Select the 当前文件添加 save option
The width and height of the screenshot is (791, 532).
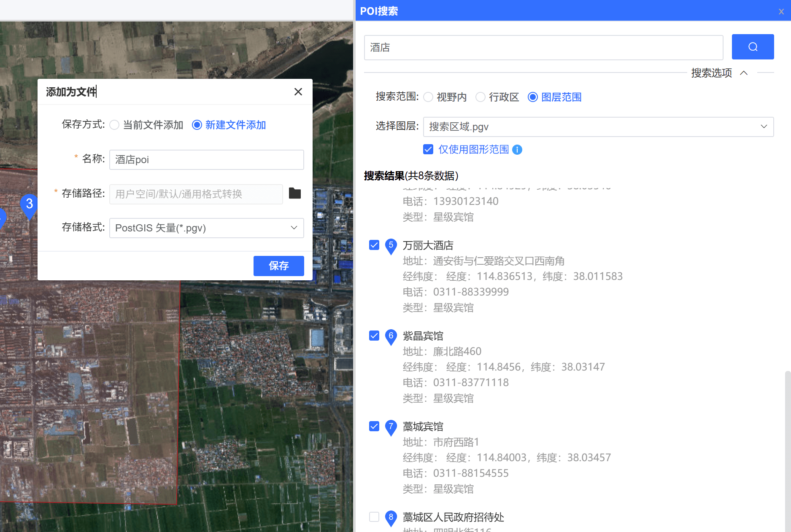114,125
